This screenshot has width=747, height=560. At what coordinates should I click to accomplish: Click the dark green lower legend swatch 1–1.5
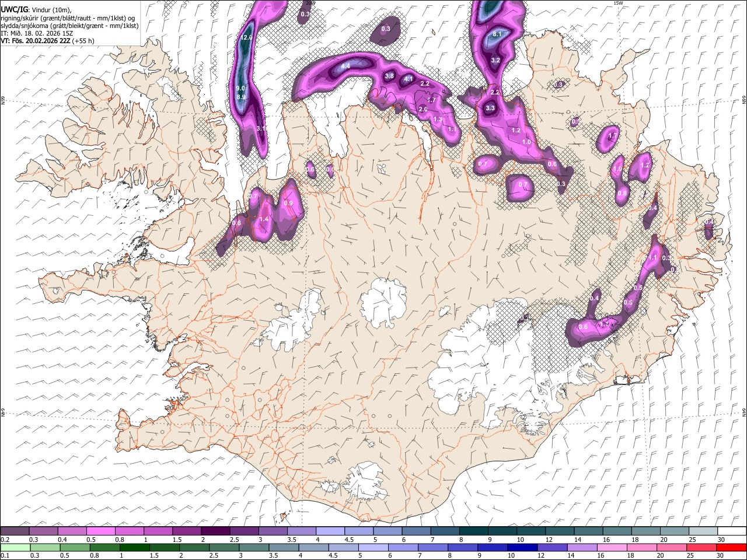135,547
